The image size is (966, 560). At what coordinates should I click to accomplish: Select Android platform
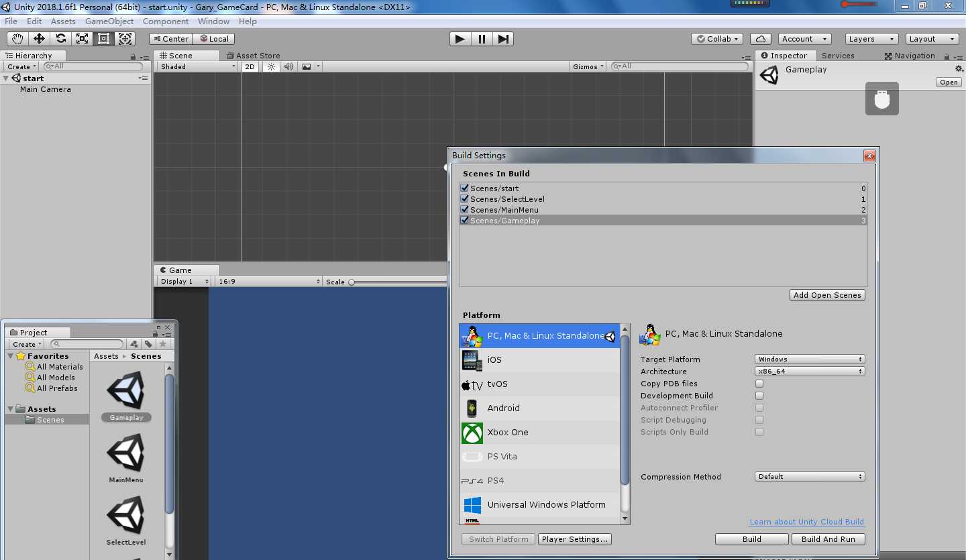tap(540, 408)
